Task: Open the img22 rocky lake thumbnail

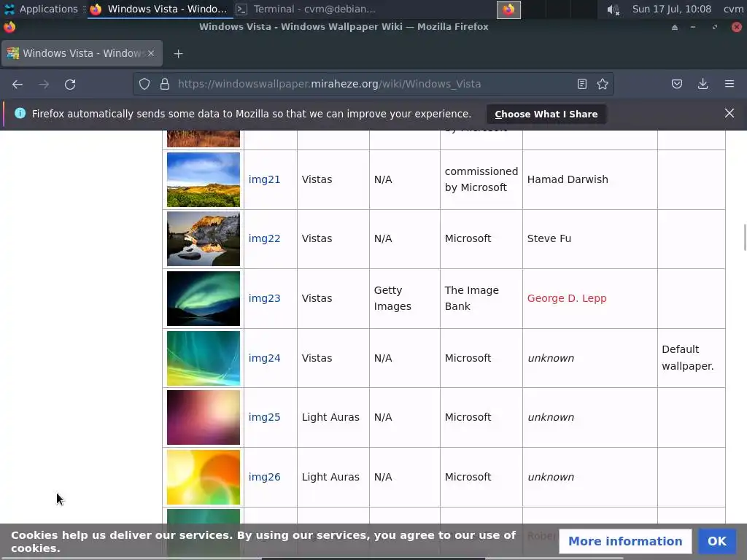Action: point(204,238)
